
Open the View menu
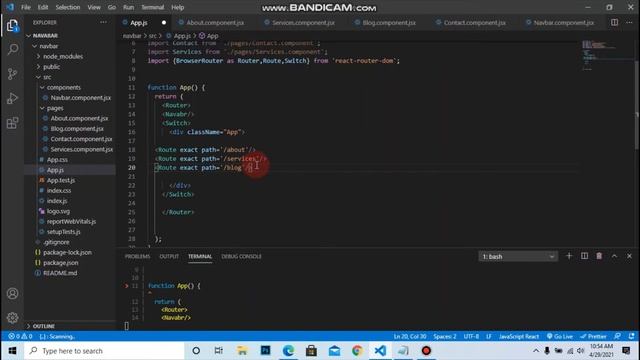(94, 7)
